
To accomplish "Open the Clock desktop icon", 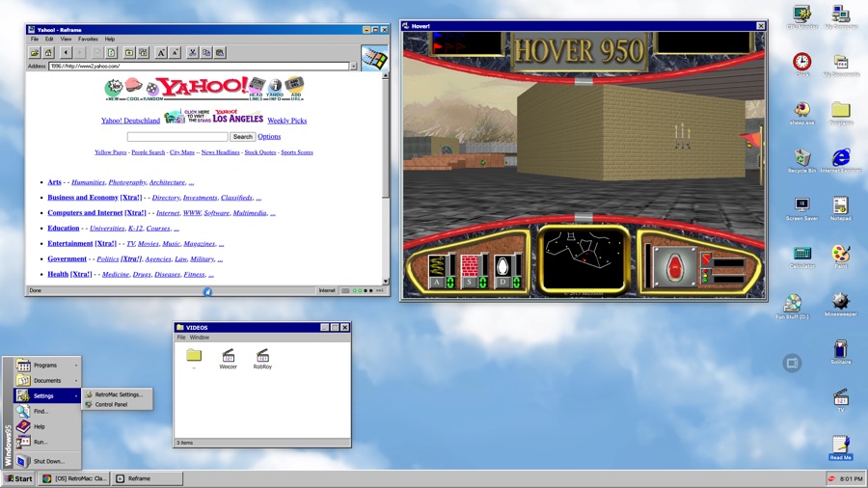I will tap(801, 65).
